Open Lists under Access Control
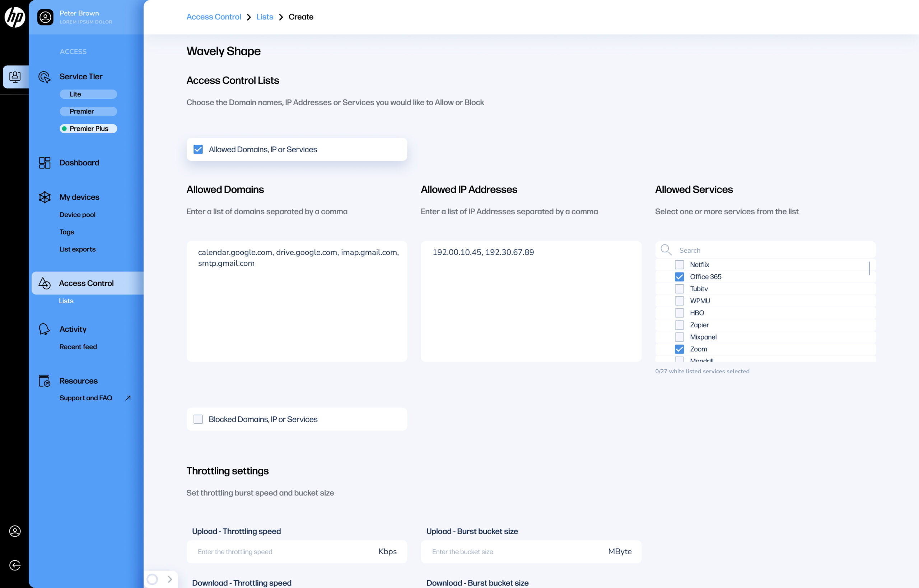The width and height of the screenshot is (919, 588). click(66, 301)
